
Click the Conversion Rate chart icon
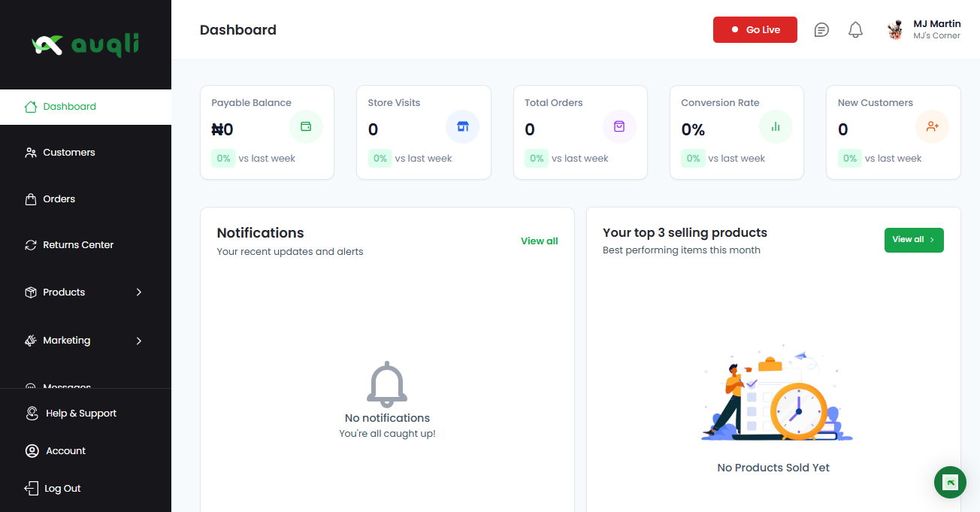tap(776, 127)
